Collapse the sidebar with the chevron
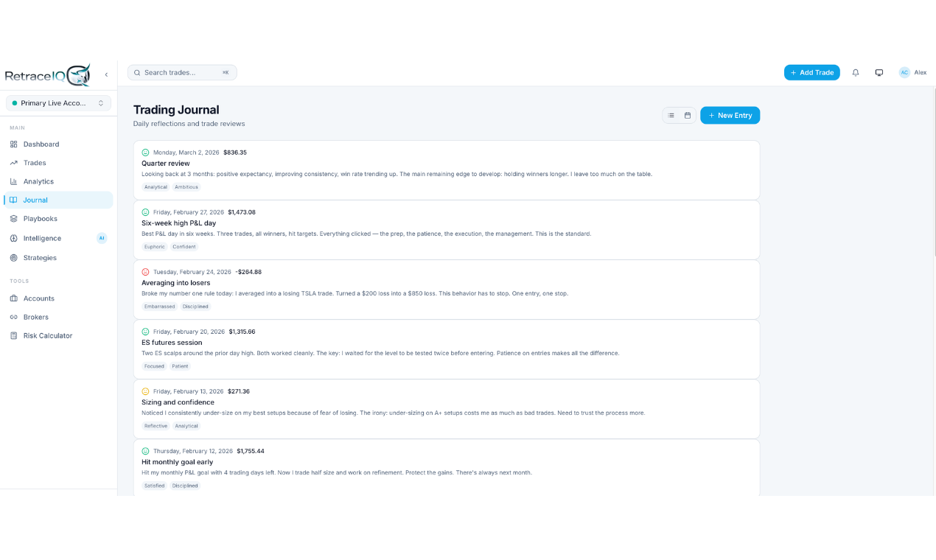Screen dimensions: 936x560 [x=106, y=74]
